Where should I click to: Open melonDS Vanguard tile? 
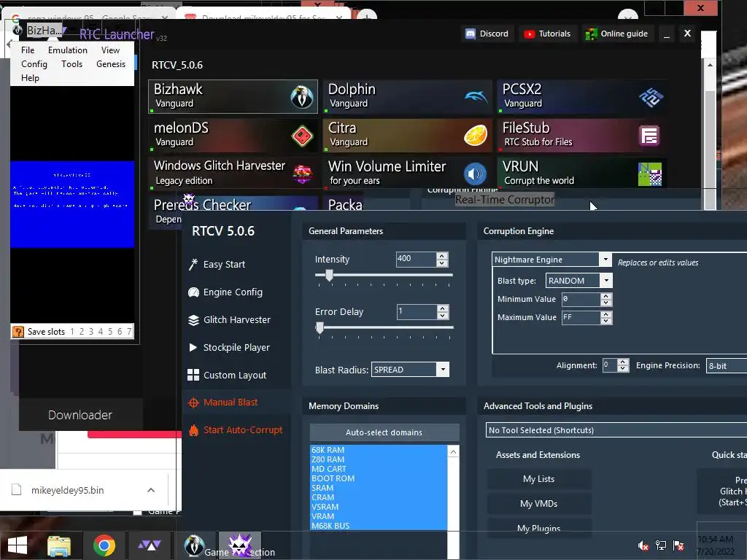pyautogui.click(x=233, y=135)
